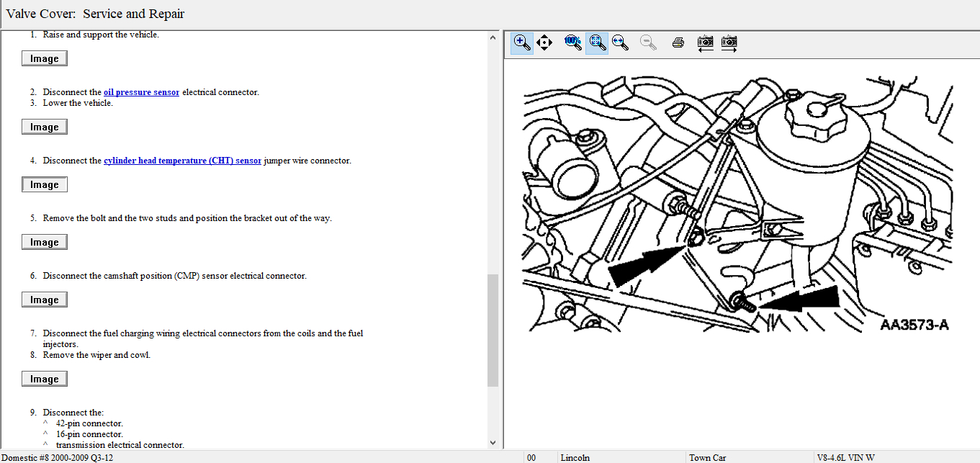Select the zoom in magnifier tool
Image resolution: width=980 pixels, height=463 pixels.
522,42
